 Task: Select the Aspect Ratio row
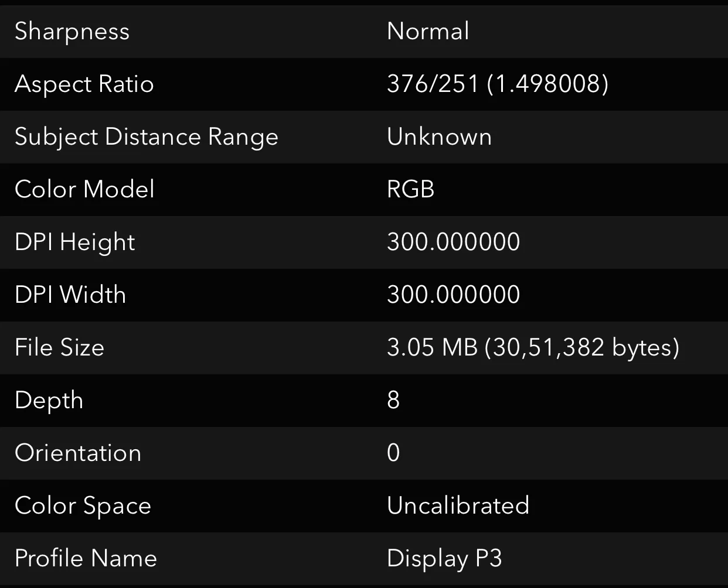click(84, 84)
